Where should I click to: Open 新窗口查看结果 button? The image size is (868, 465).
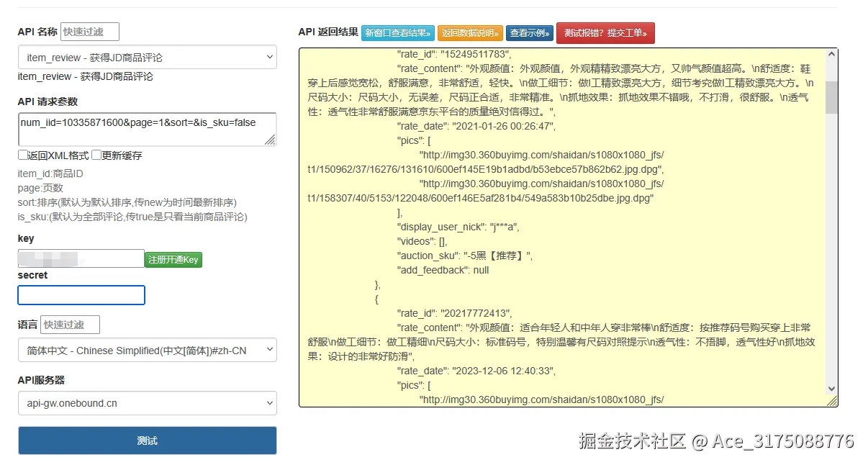point(398,33)
